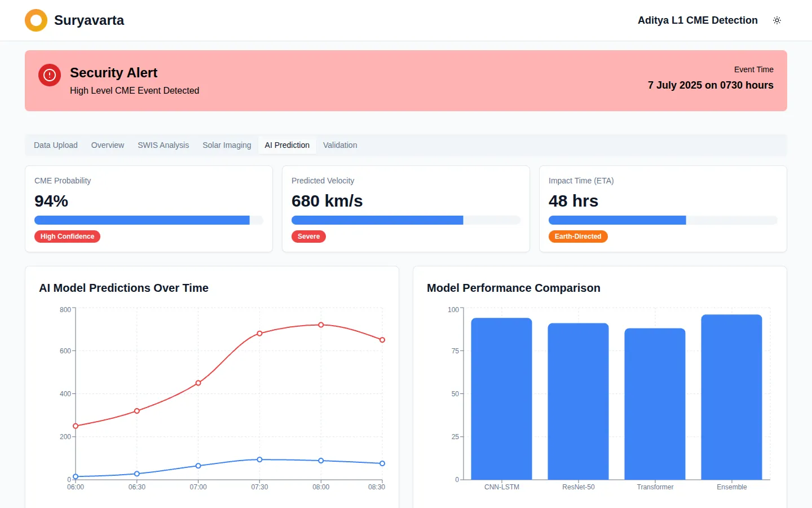
Task: Click the Ensemble bar in chart
Action: coord(732,397)
